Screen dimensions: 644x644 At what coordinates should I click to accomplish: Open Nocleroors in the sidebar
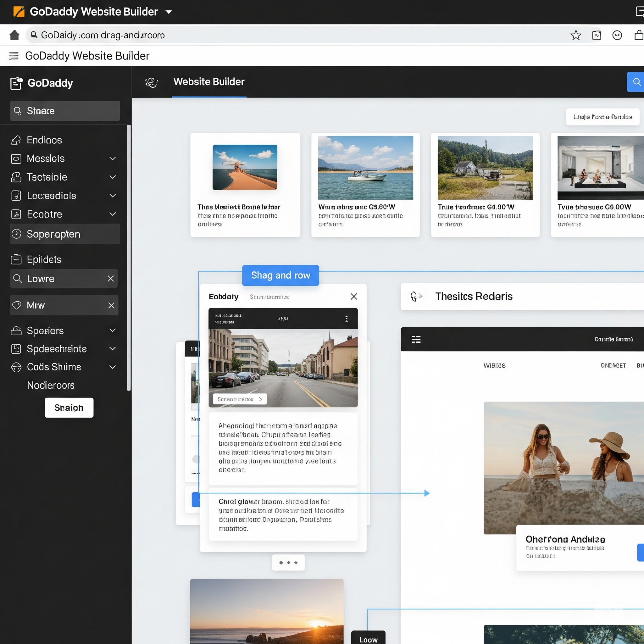51,385
